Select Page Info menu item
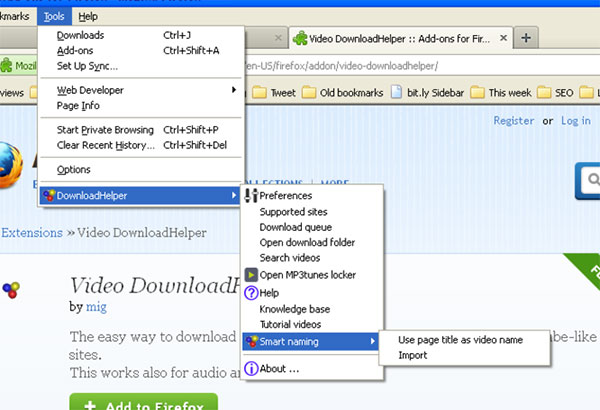Viewport: 600px width, 410px height. (x=141, y=106)
